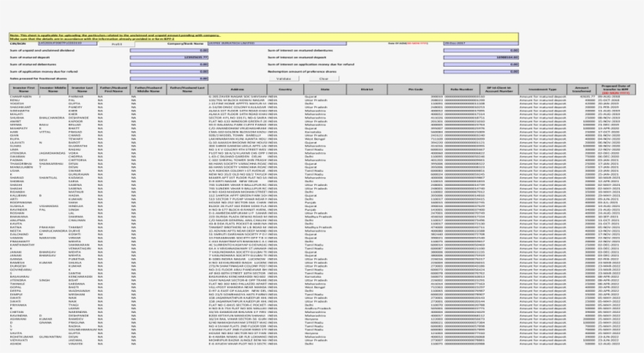
Task: Click the Investor Middle Name column header
Action: pyautogui.click(x=53, y=89)
